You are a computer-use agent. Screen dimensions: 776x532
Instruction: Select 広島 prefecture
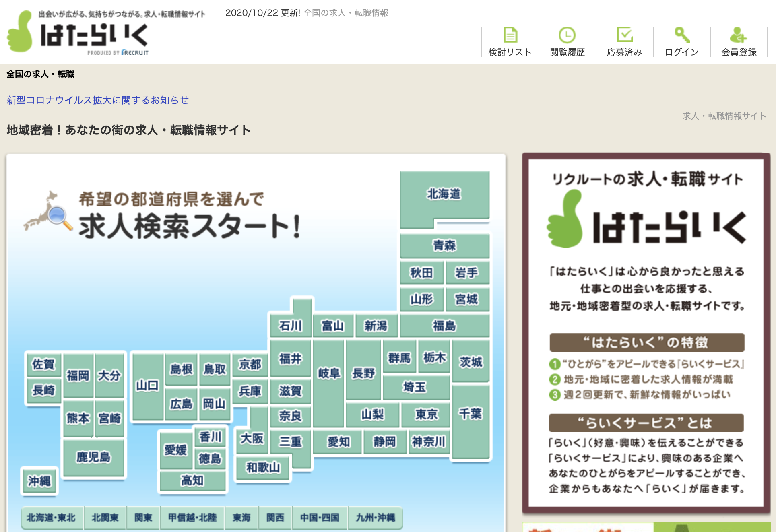click(x=182, y=404)
